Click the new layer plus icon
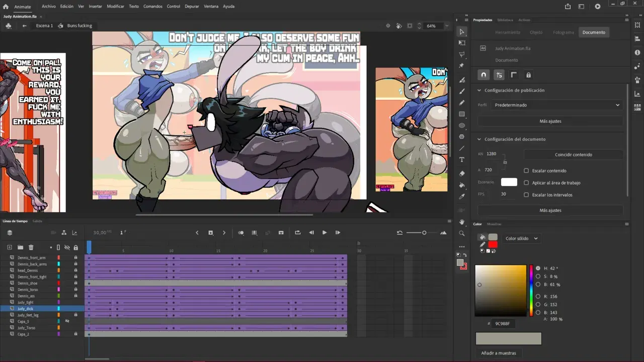 [9, 247]
